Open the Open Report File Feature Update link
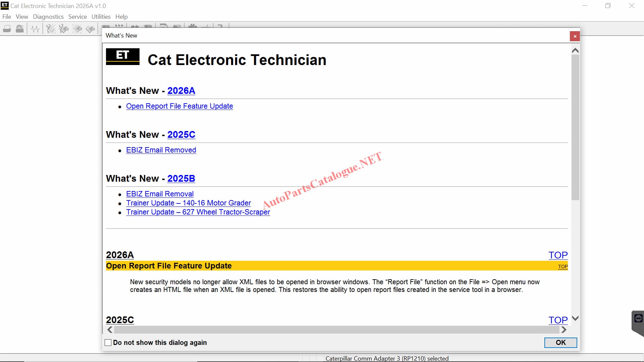The image size is (644, 362). [179, 106]
